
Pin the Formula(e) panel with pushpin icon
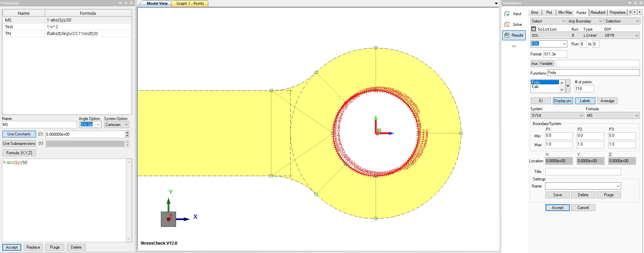click(x=126, y=3)
